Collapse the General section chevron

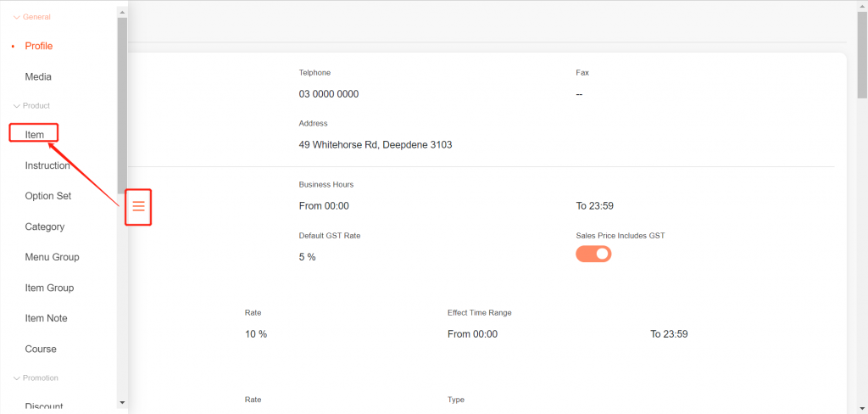16,17
